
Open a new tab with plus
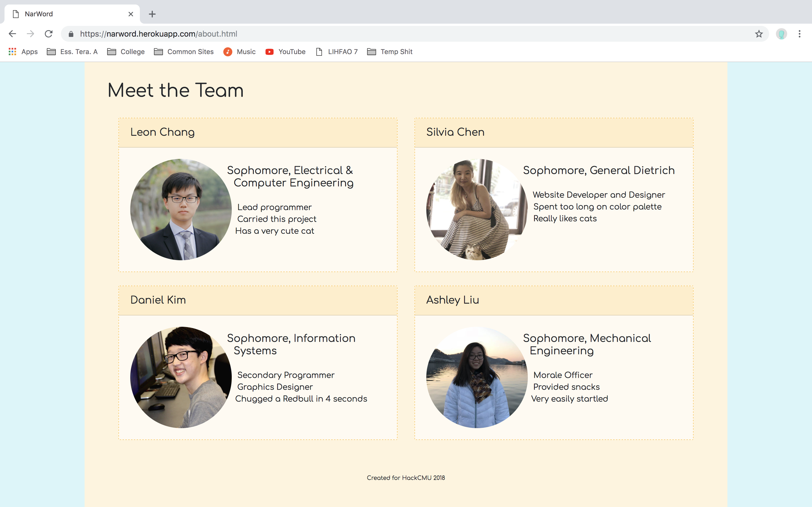click(x=152, y=14)
